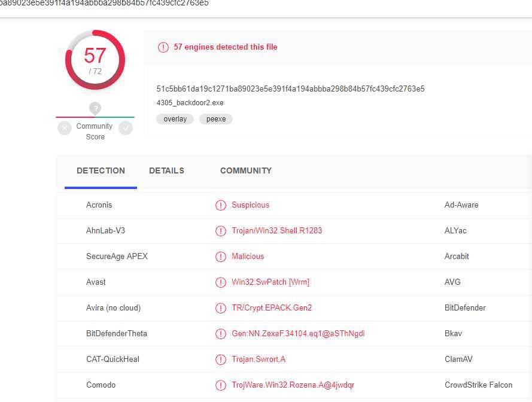Click the alert icon in SecureAge APEX row
Image resolution: width=532 pixels, height=402 pixels.
pos(221,257)
